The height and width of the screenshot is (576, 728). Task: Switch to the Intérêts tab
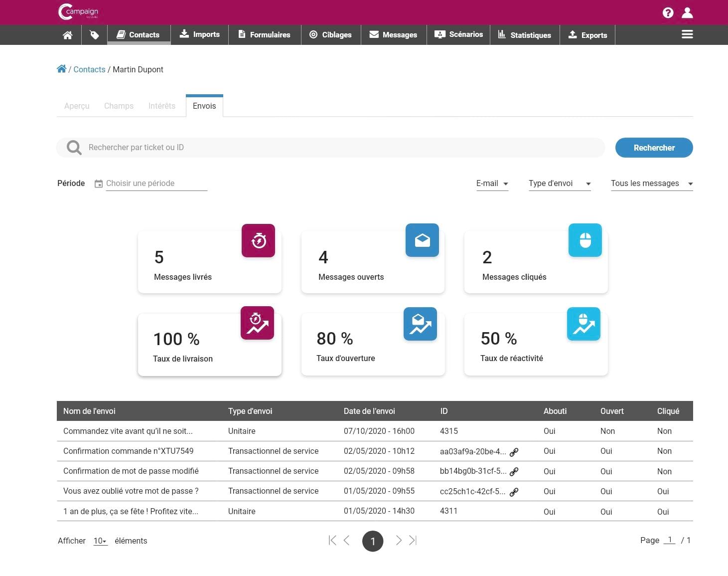coord(162,106)
